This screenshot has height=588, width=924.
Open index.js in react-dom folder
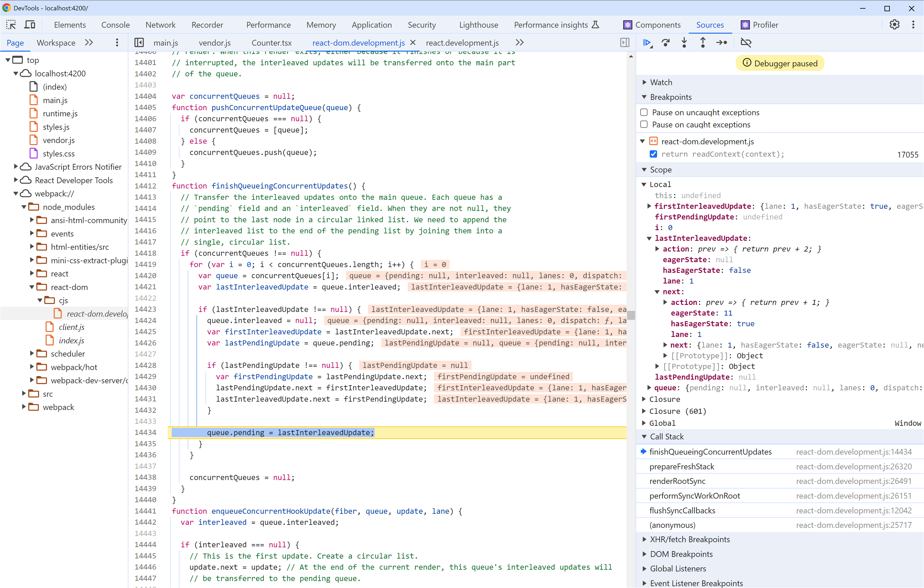(x=71, y=341)
